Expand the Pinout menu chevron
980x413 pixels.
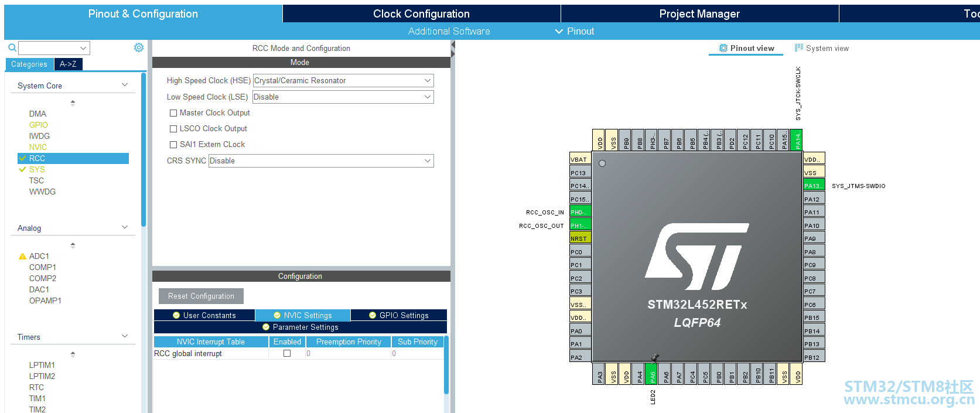point(559,31)
